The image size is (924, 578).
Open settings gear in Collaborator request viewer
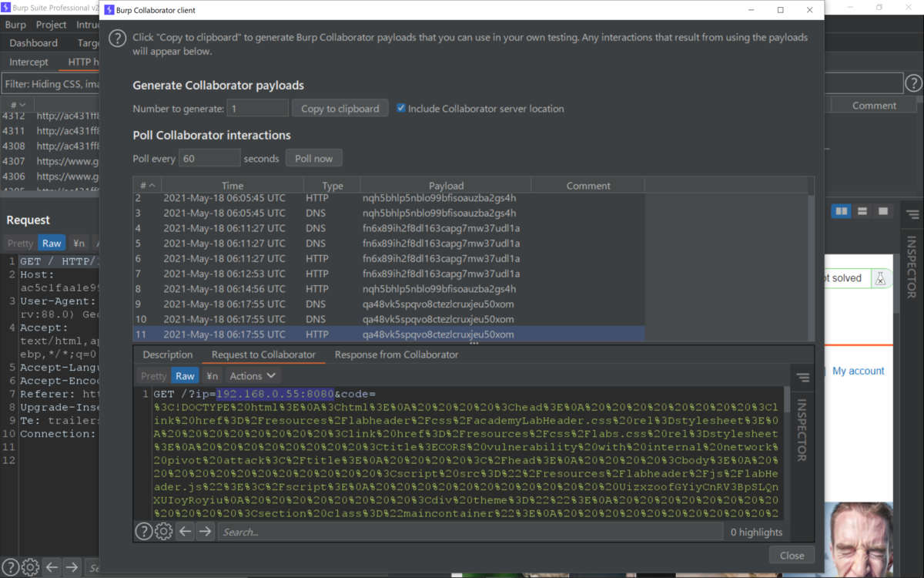tap(163, 531)
